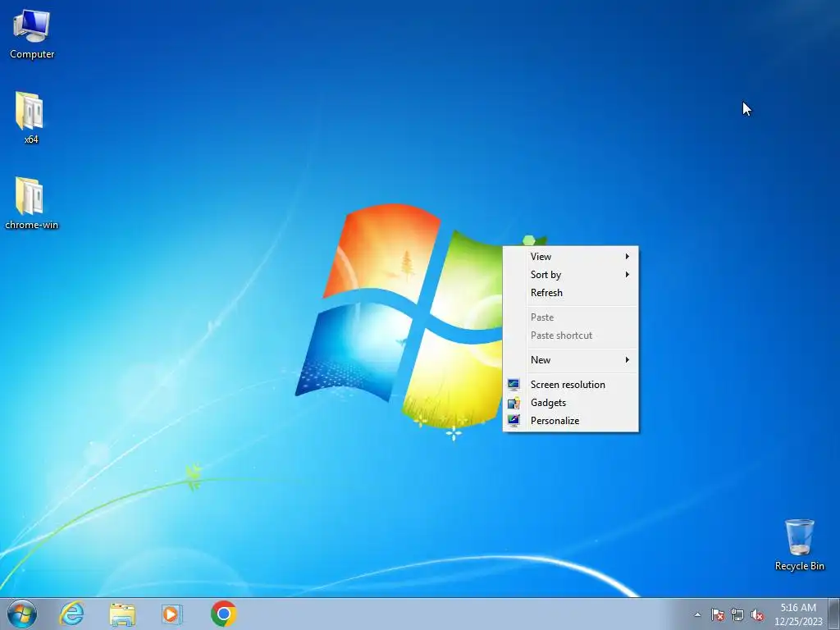Launch Internet Explorer from taskbar
Screen dimensions: 840x630
coord(72,614)
